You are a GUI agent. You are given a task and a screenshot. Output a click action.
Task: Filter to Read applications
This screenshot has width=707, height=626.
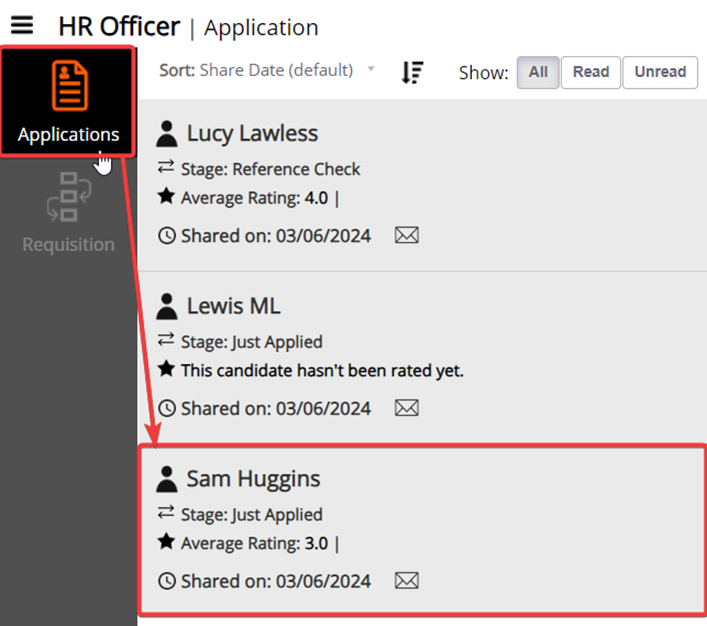click(x=591, y=72)
